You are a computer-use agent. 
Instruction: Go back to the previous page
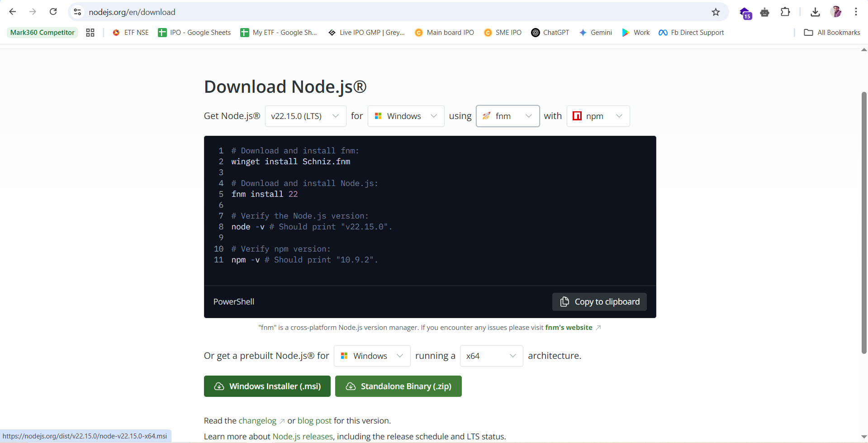click(x=12, y=12)
